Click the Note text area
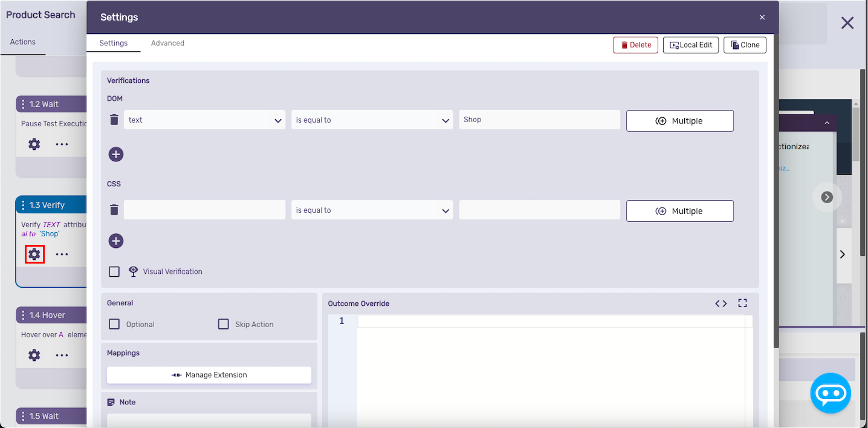 [209, 421]
